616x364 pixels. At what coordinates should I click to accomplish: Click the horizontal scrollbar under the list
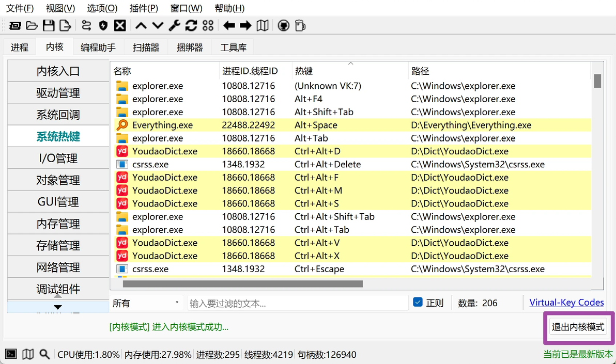point(242,283)
